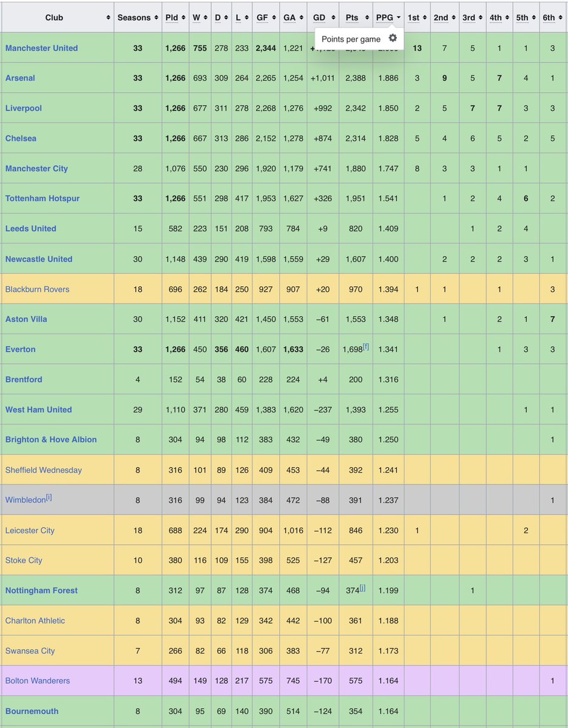This screenshot has height=728, width=568.
Task: Sort table by Club column
Action: [57, 18]
